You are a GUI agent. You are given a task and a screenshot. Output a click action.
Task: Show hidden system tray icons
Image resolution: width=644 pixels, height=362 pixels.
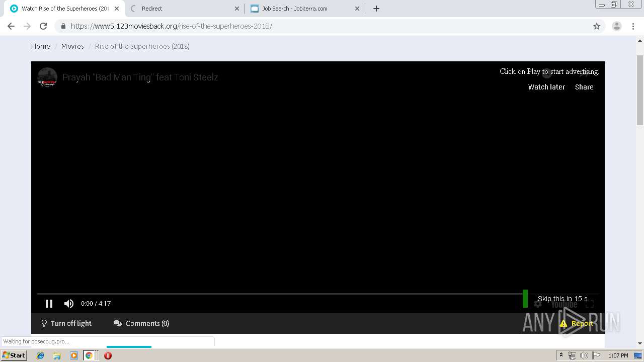[561, 355]
